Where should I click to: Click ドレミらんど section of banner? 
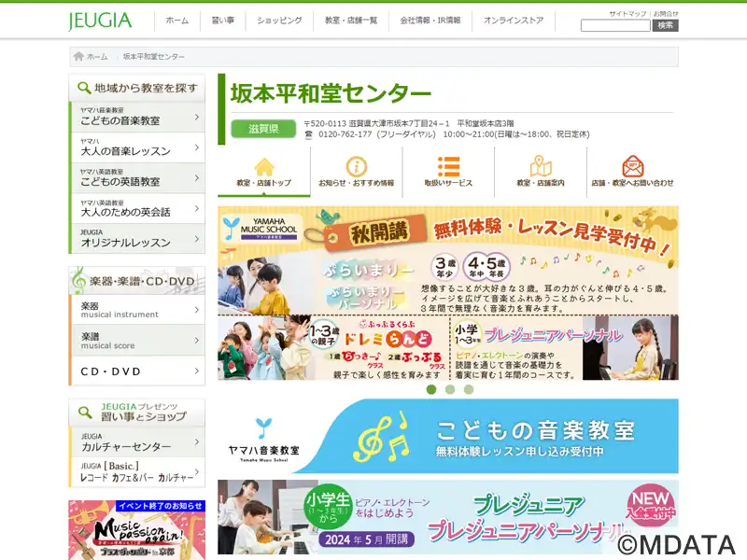tap(333, 347)
